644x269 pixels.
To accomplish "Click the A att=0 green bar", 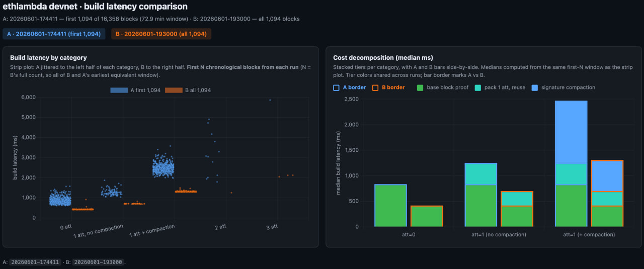I will (390, 206).
